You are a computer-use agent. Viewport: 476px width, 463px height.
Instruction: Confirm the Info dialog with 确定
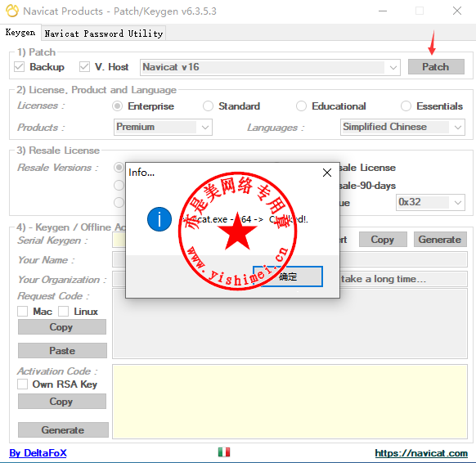(x=288, y=276)
